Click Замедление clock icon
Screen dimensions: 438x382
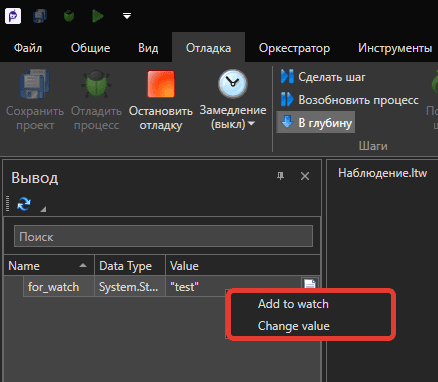[x=233, y=84]
